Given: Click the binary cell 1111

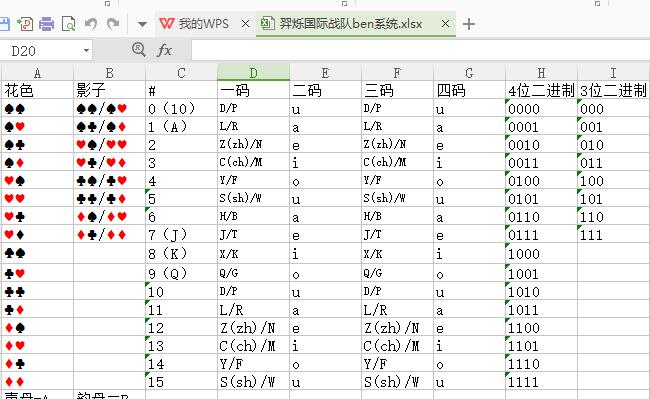Looking at the screenshot, I should click(541, 381).
